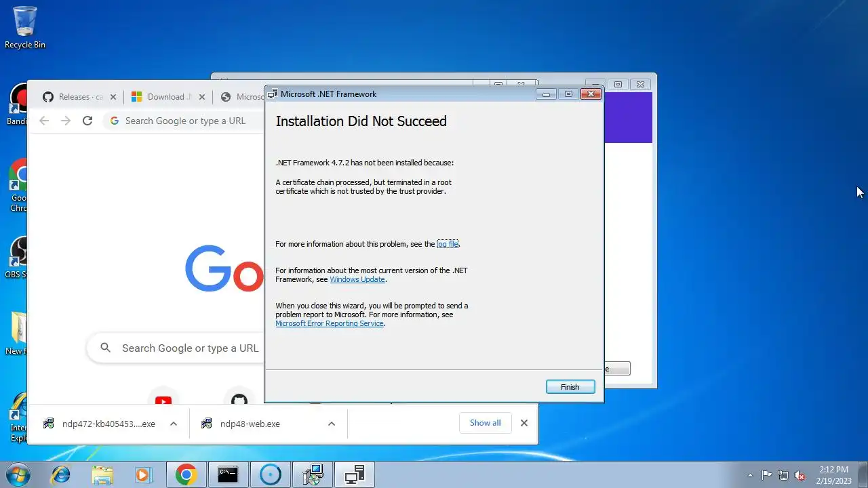Click the Google site icon in address bar
This screenshot has height=488, width=868.
pyautogui.click(x=114, y=121)
